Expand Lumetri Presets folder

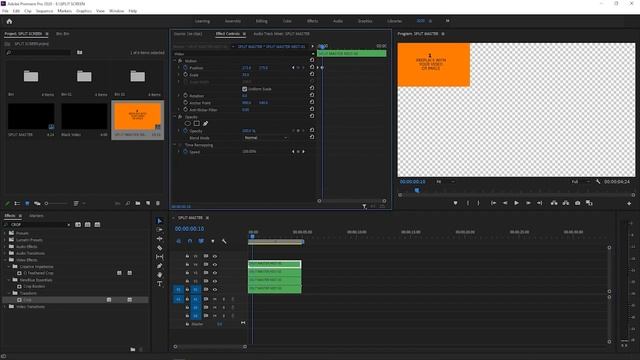click(x=5, y=240)
